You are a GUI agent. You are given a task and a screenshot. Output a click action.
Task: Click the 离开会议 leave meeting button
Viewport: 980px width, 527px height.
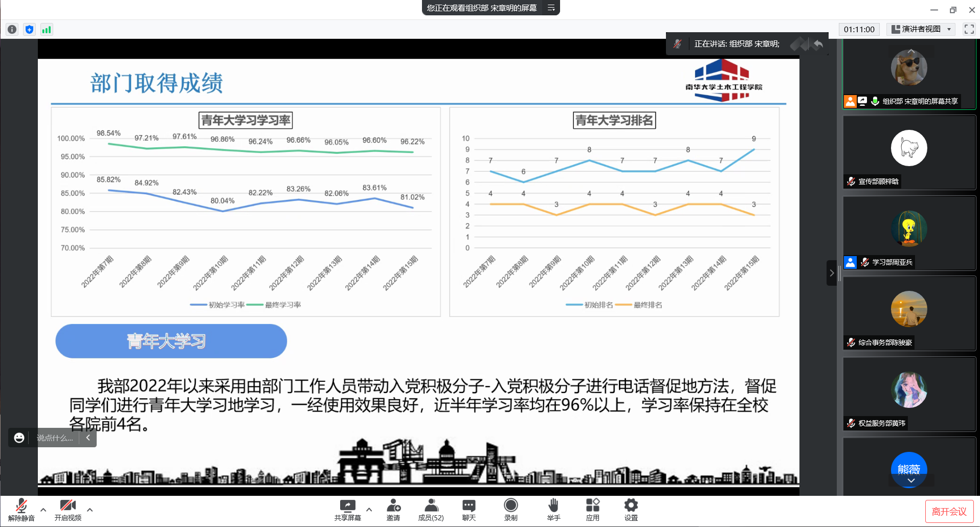949,511
